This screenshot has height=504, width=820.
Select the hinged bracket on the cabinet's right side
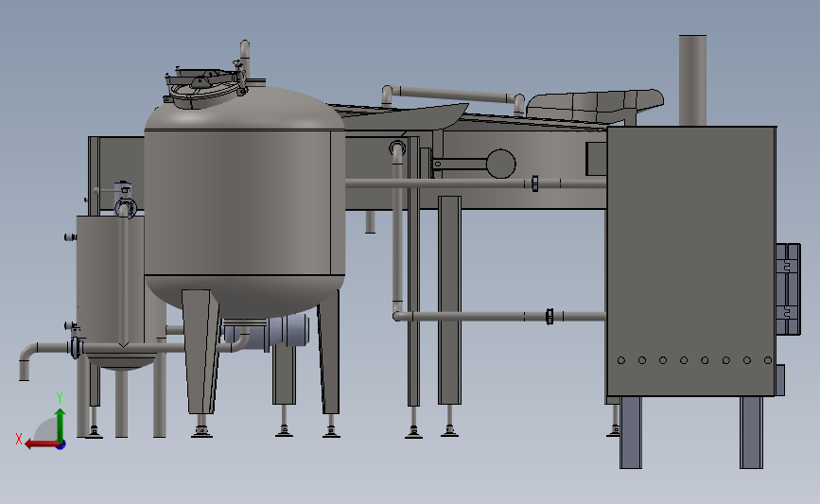(788, 288)
